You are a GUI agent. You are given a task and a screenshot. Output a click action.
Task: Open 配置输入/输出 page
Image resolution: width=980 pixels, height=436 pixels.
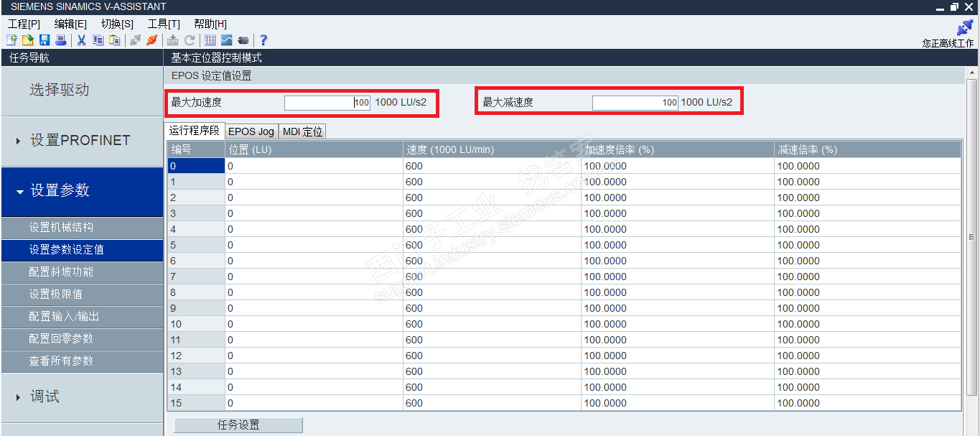[x=82, y=317]
